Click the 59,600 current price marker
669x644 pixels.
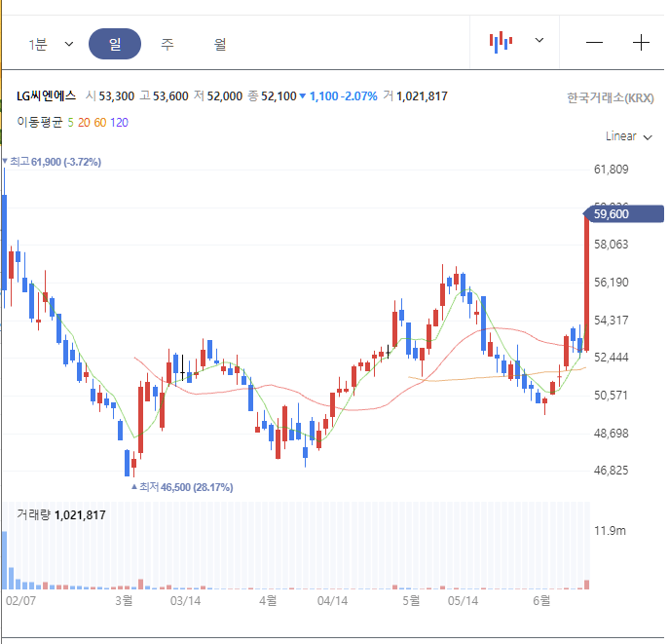tap(624, 213)
